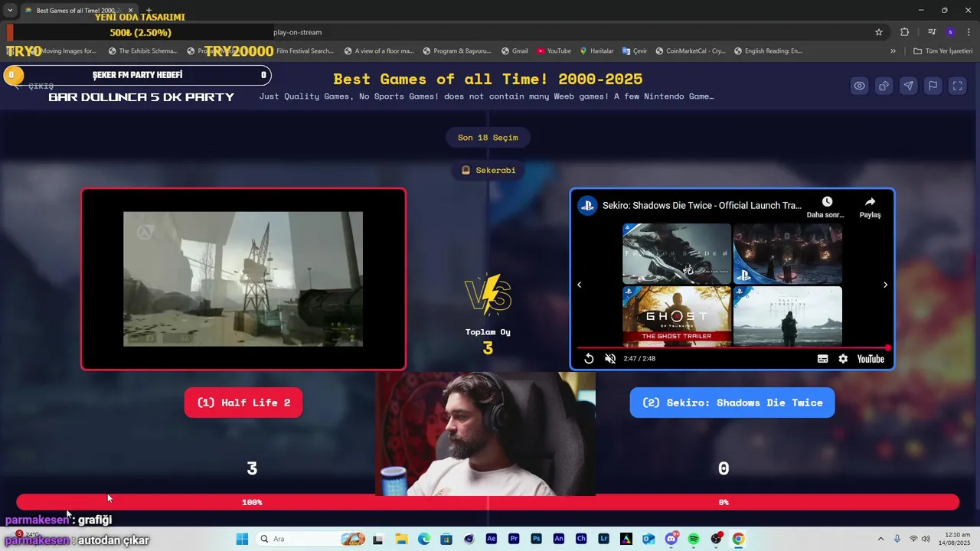The width and height of the screenshot is (980, 551).
Task: Click the Sekerabi username badge
Action: 488,170
